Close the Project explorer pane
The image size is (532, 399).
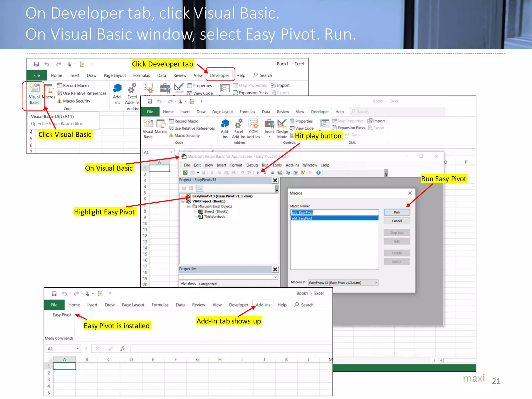(x=275, y=180)
